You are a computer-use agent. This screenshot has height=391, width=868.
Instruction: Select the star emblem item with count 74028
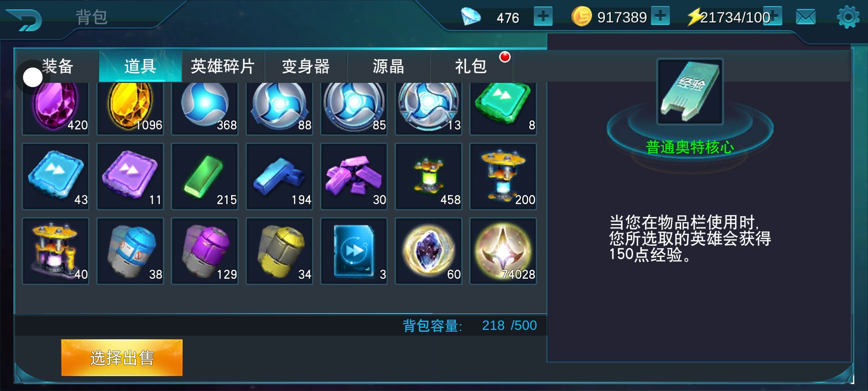coord(503,251)
